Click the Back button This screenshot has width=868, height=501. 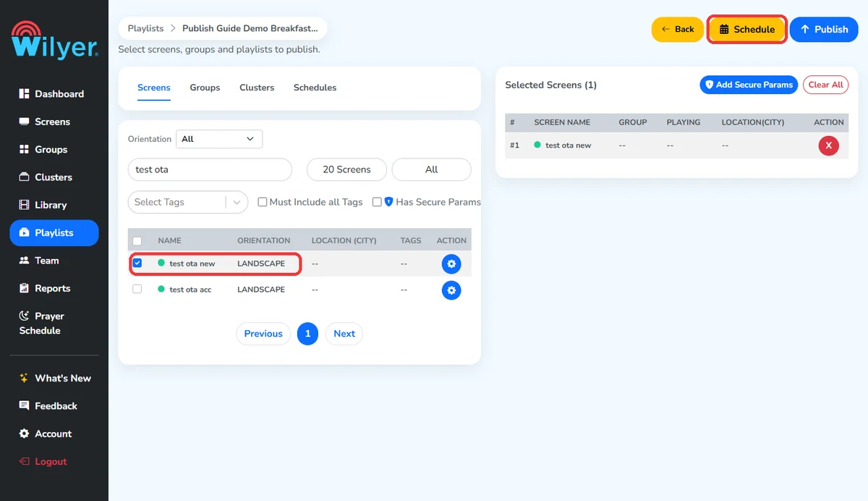[x=678, y=30]
